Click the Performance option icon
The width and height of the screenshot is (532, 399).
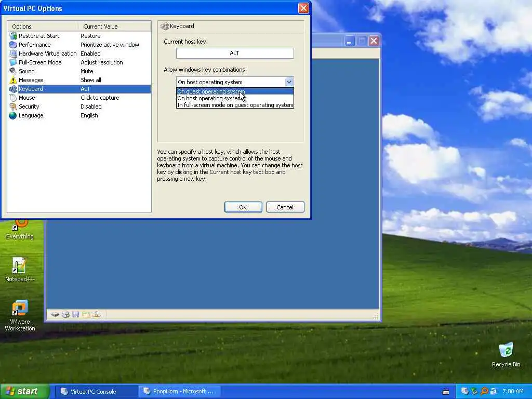pyautogui.click(x=13, y=45)
